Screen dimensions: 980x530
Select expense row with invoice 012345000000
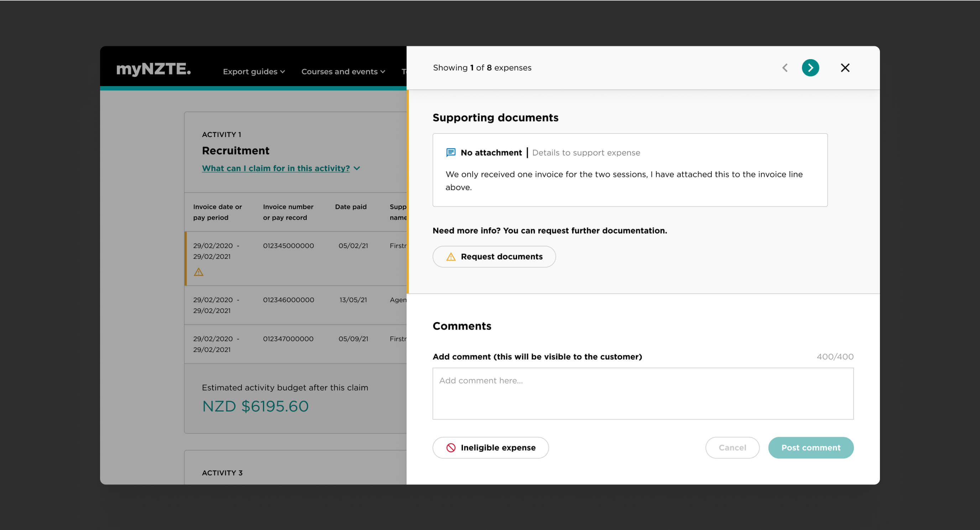(296, 258)
